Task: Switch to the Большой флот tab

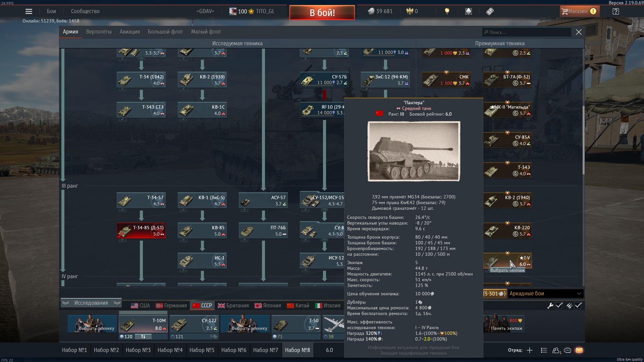Action: [x=165, y=32]
